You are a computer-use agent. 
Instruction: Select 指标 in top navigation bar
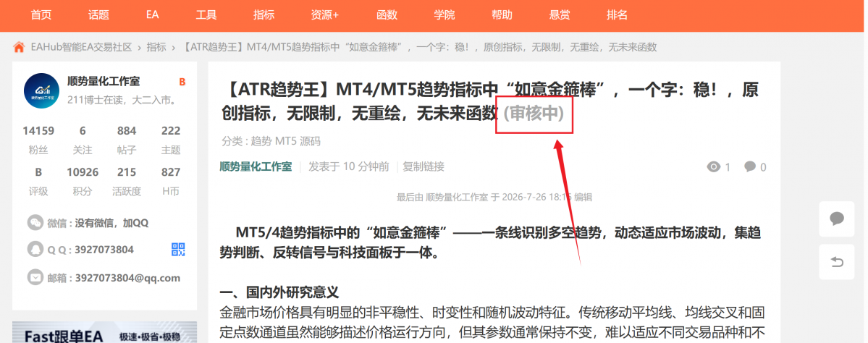point(264,15)
